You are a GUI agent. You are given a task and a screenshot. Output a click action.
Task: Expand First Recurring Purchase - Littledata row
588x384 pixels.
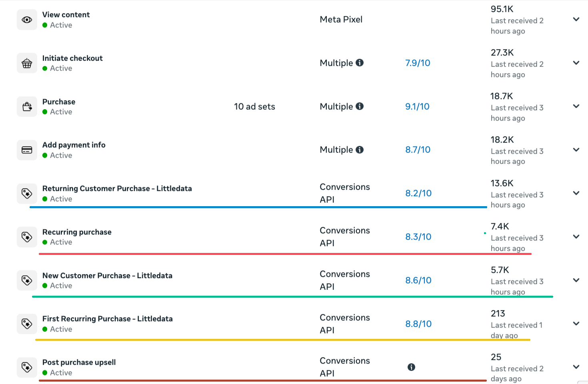[x=576, y=324]
